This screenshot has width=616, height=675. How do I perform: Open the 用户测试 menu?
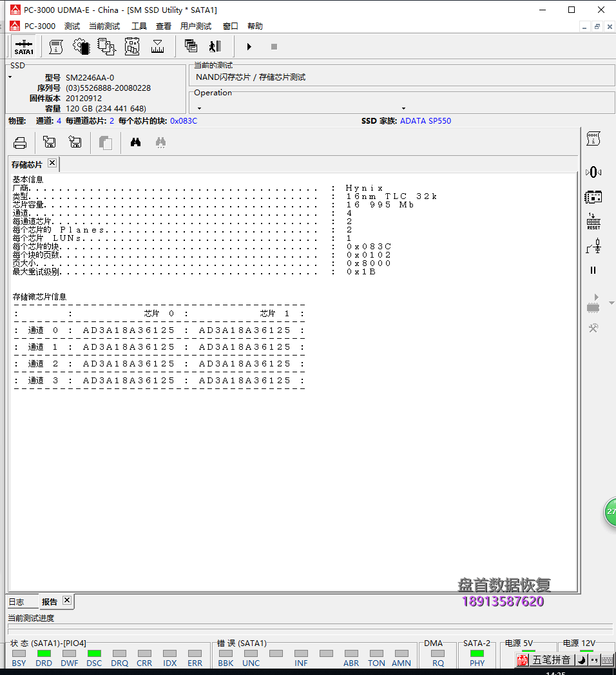tap(196, 26)
